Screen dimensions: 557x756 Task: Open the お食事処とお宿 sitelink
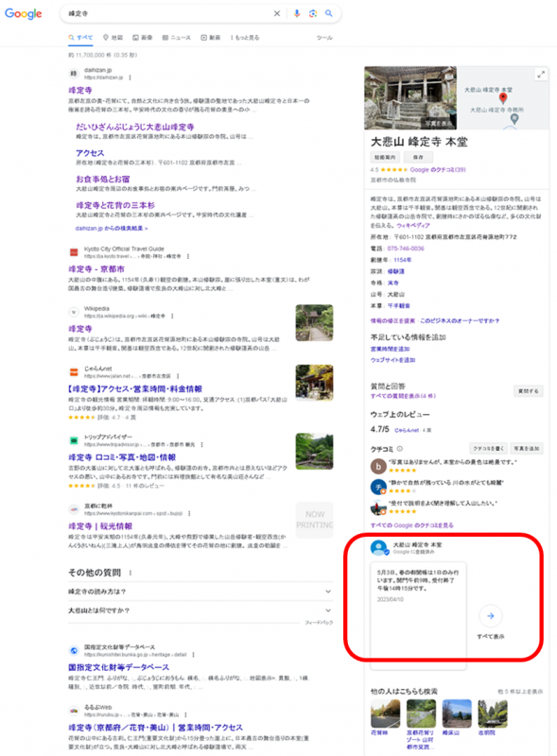click(103, 179)
